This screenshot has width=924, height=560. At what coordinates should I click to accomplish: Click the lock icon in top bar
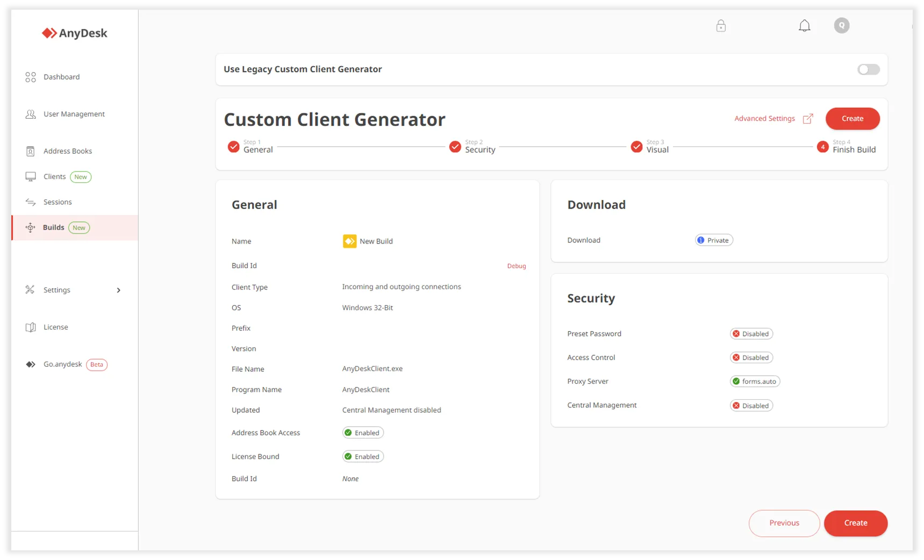(721, 26)
